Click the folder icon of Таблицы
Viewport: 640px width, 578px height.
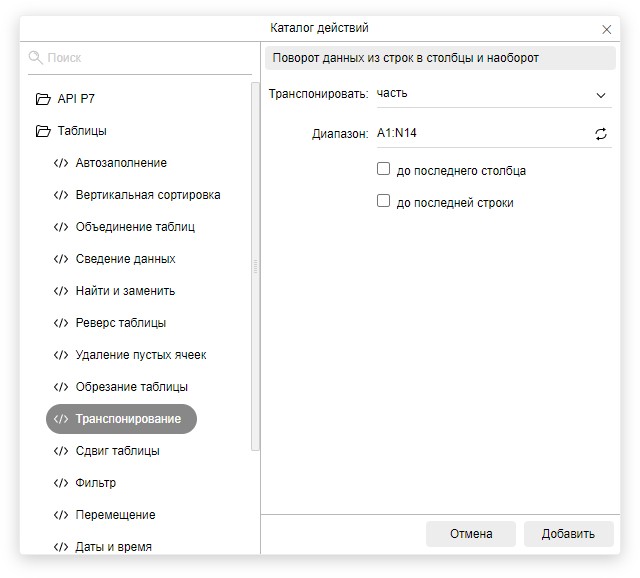[x=42, y=131]
